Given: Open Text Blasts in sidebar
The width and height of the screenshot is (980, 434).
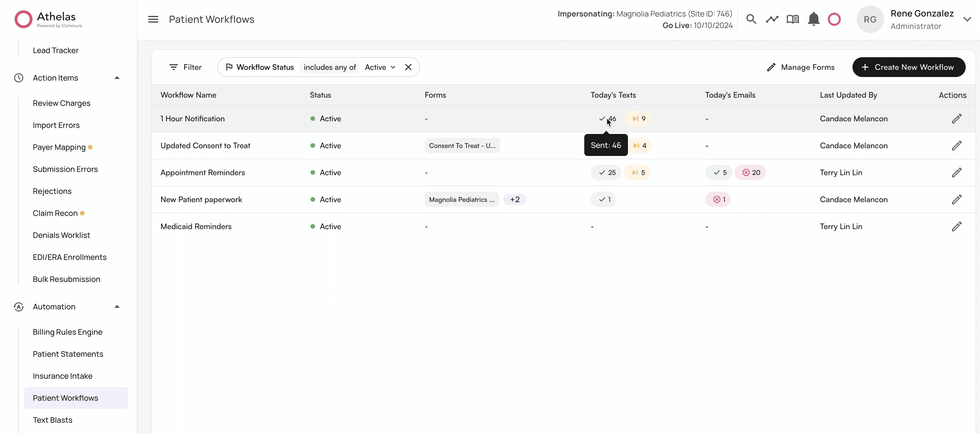Looking at the screenshot, I should (52, 420).
